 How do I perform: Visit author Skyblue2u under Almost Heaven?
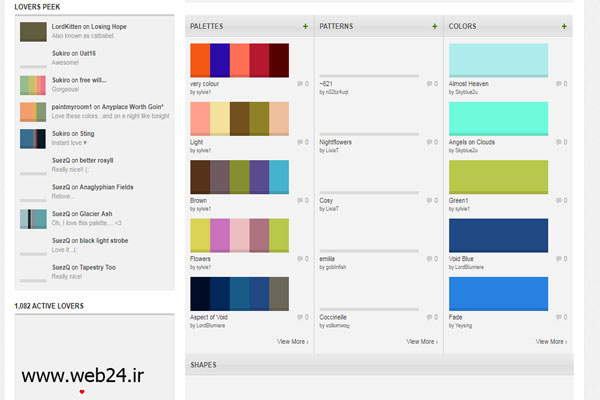(466, 92)
